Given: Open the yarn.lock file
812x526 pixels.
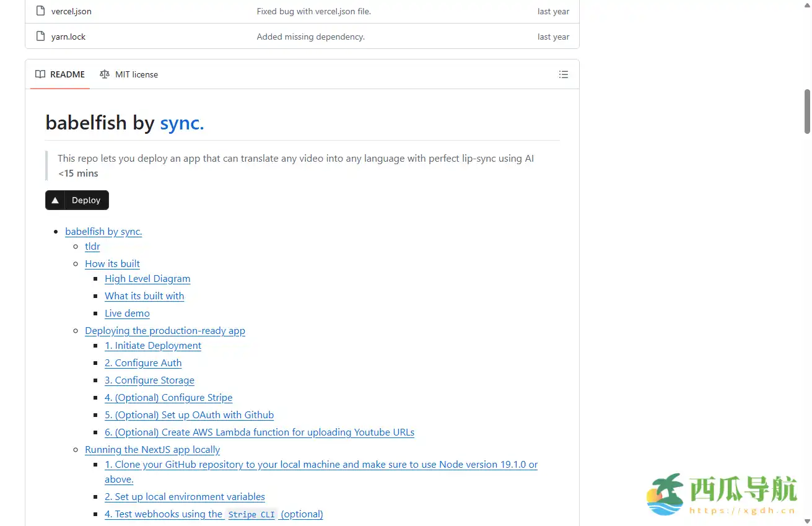Looking at the screenshot, I should coord(68,37).
